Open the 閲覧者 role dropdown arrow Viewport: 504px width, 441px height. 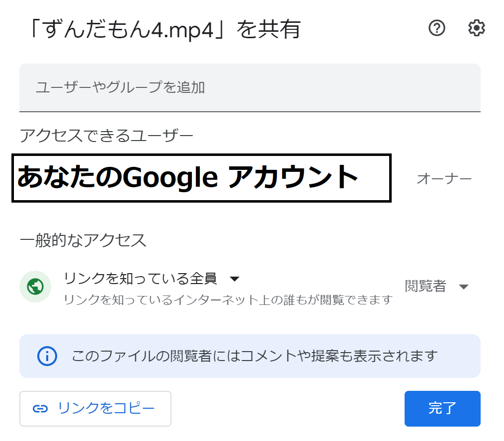coord(464,287)
